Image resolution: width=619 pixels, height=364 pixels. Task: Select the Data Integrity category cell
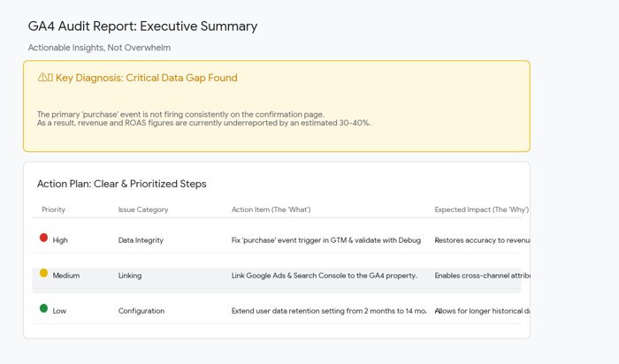click(141, 240)
